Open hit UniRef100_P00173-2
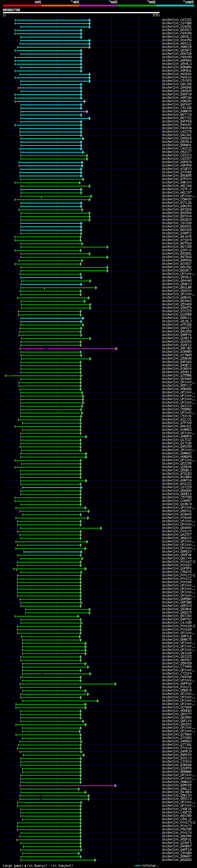This screenshot has width=197, height=868. point(179,823)
